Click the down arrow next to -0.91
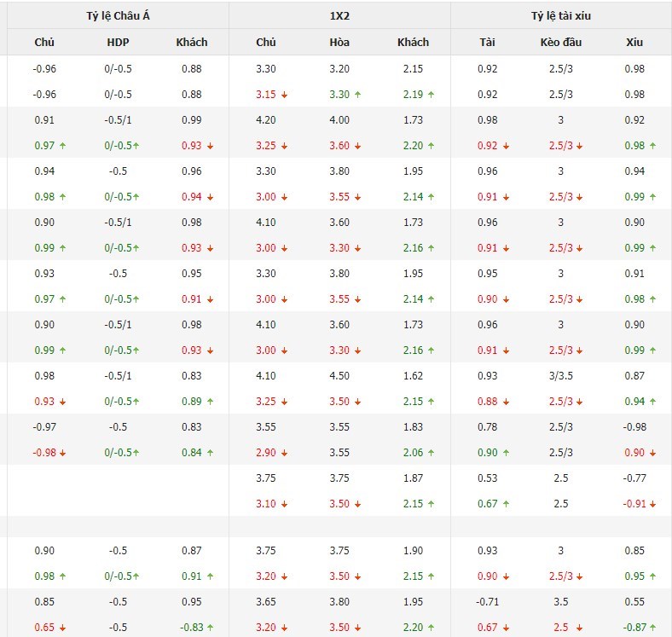Viewport: 672px width, 637px height. pyautogui.click(x=653, y=504)
